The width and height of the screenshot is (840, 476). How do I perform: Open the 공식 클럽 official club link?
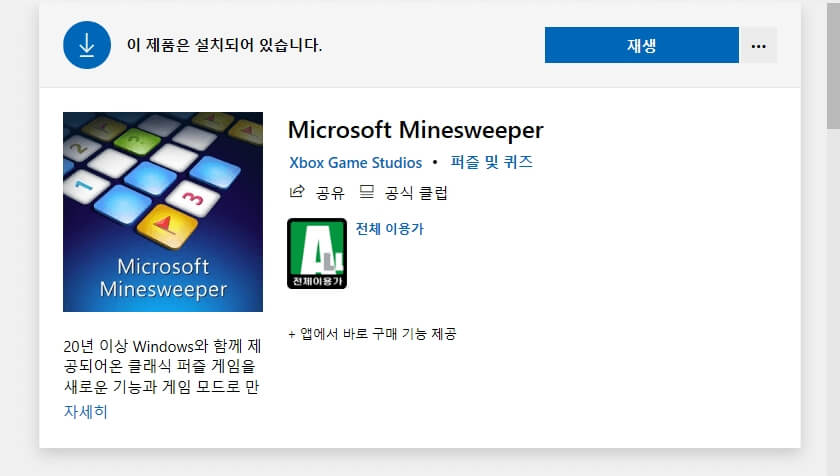pyautogui.click(x=416, y=193)
